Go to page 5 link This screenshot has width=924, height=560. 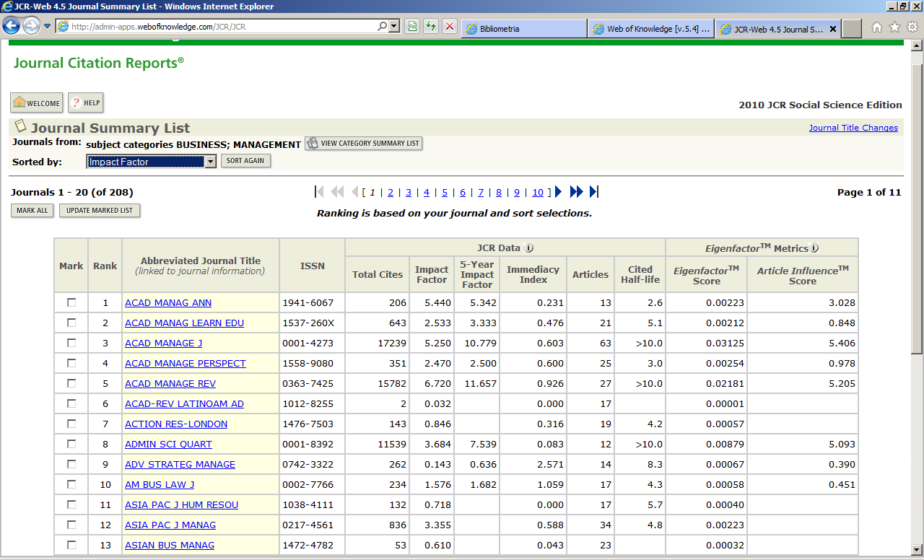pos(445,193)
